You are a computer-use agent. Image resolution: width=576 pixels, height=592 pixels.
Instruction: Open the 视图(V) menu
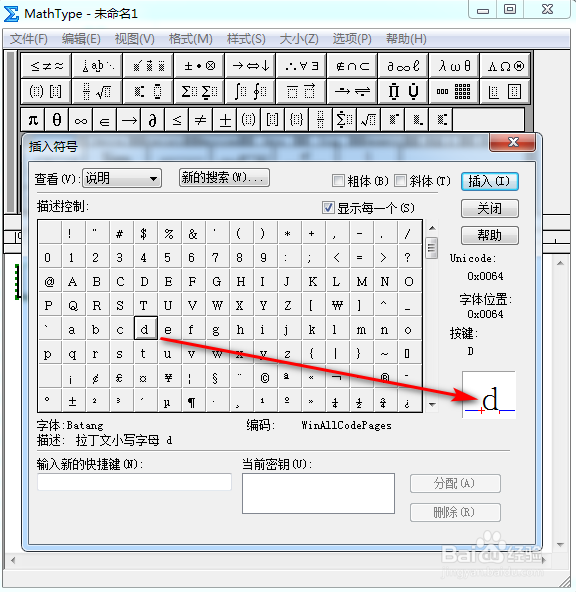pyautogui.click(x=135, y=39)
